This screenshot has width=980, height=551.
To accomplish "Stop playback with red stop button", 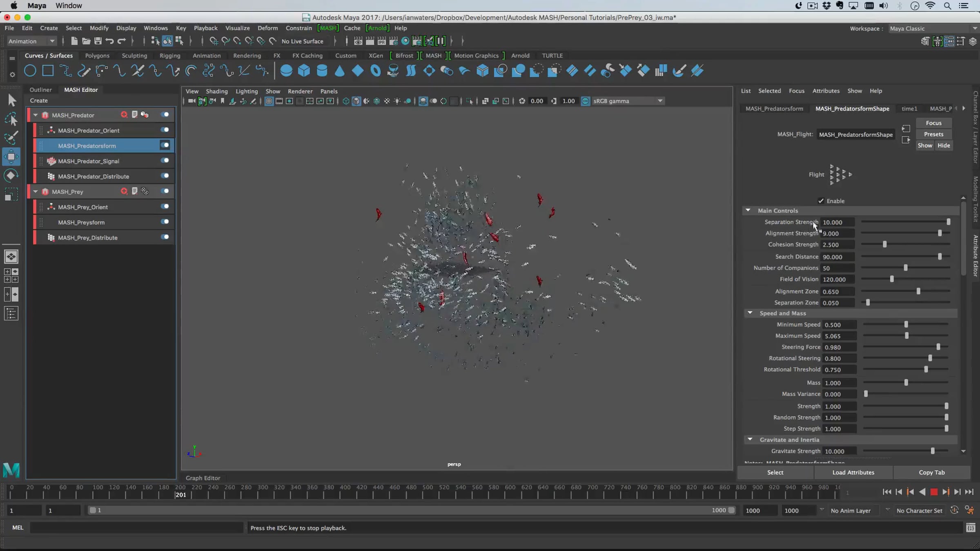I will 934,492.
